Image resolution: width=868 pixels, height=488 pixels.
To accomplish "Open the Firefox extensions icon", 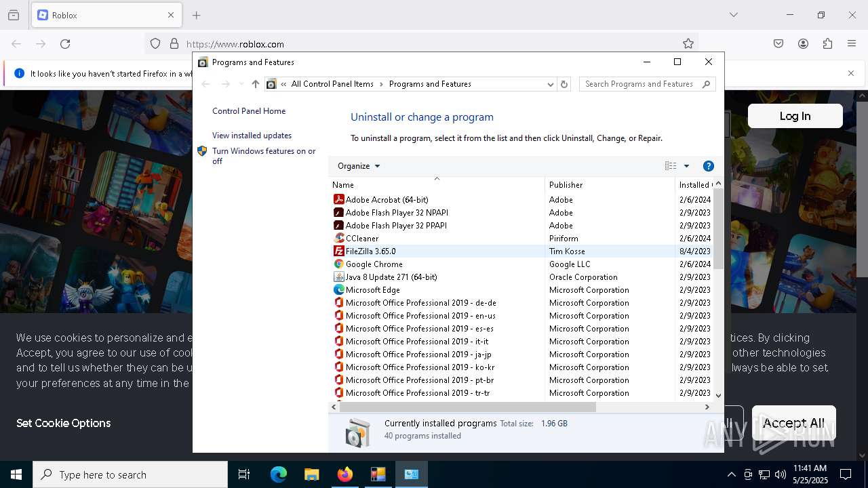I will point(827,44).
